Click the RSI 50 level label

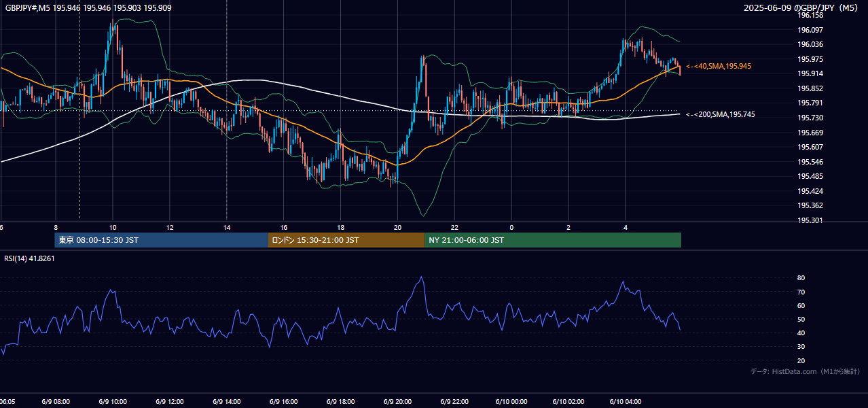pos(801,319)
